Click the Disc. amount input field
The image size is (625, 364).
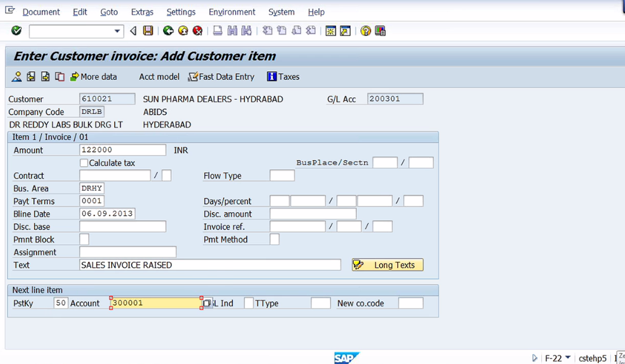click(x=313, y=213)
